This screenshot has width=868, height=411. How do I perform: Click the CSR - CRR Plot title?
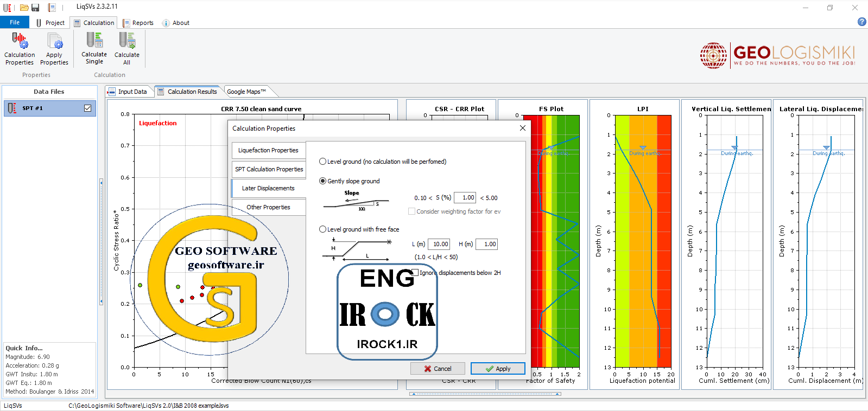point(459,109)
